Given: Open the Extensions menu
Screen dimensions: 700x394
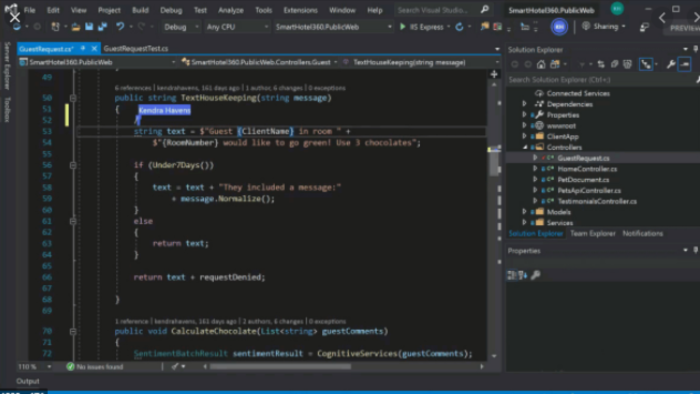Looking at the screenshot, I should coord(300,10).
